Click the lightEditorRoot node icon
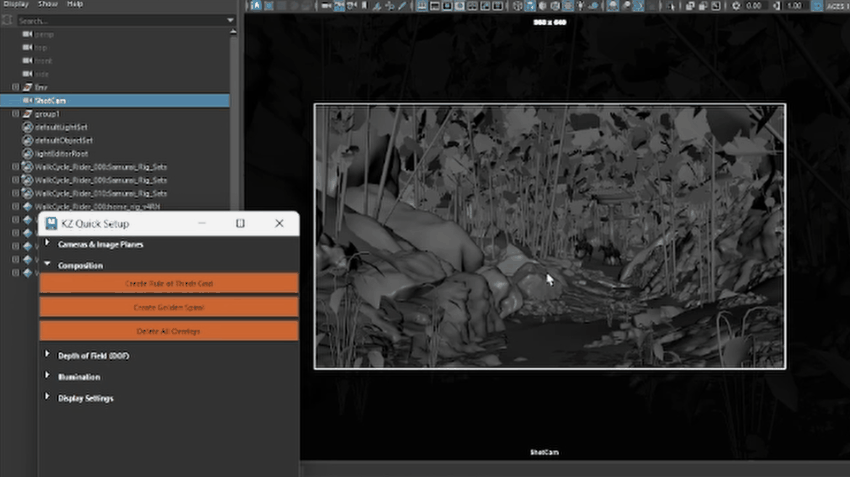The width and height of the screenshot is (850, 477). [x=27, y=153]
